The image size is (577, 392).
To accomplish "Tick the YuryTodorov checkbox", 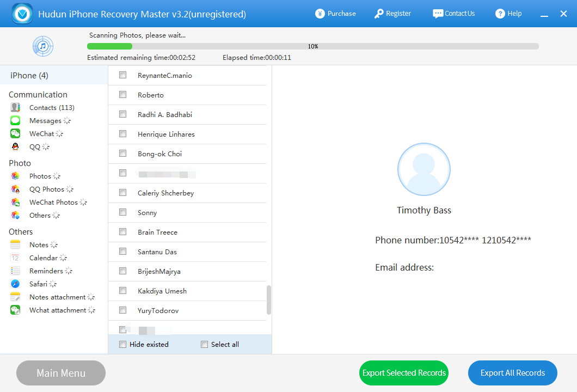I will click(123, 310).
